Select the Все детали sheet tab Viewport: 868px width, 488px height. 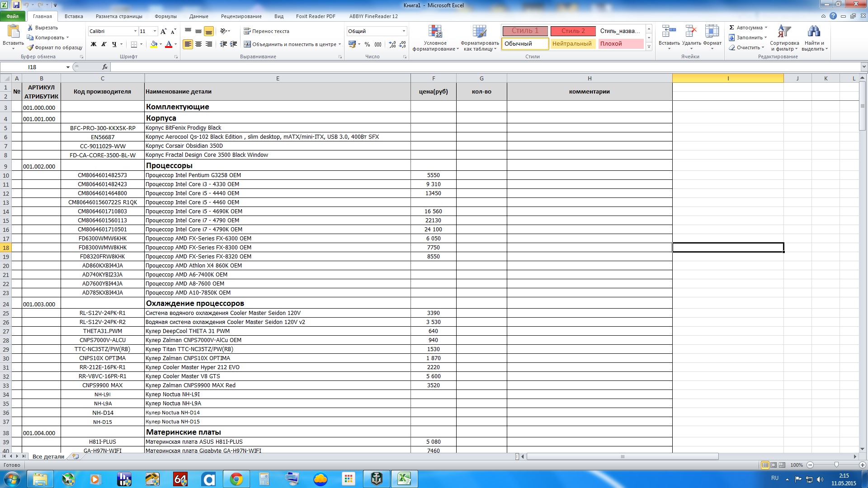point(48,456)
